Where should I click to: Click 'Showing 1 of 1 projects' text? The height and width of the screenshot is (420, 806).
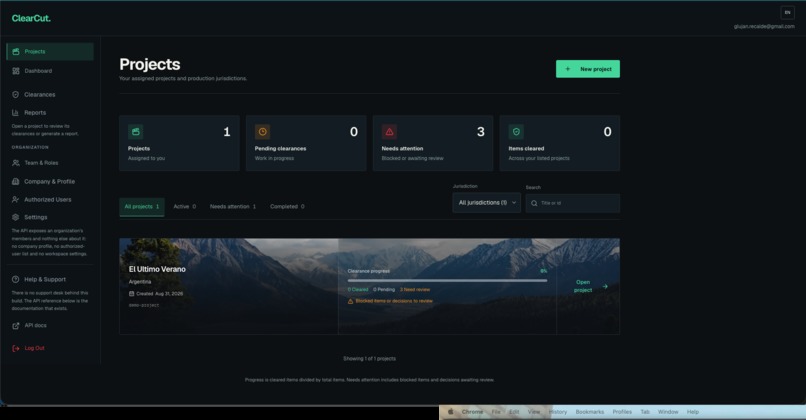(x=370, y=359)
